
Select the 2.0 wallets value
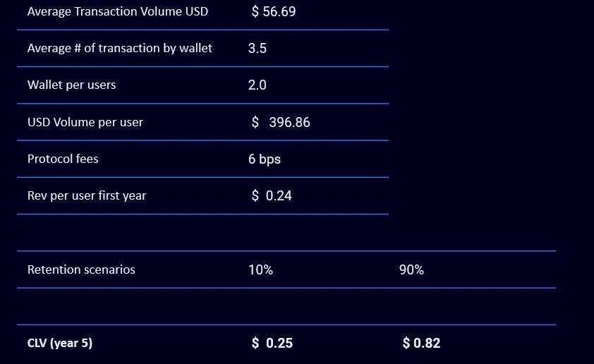click(x=257, y=85)
